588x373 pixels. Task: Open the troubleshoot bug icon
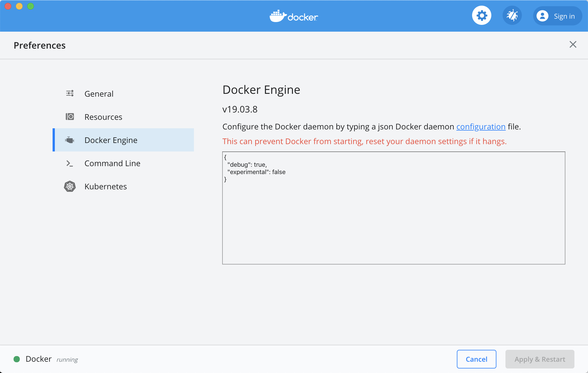(x=512, y=16)
